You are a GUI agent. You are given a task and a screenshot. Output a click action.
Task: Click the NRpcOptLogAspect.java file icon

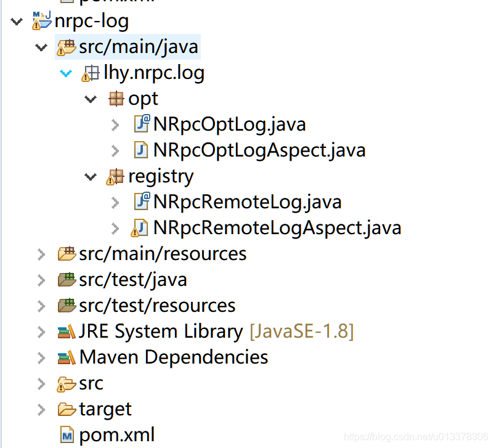(x=141, y=150)
